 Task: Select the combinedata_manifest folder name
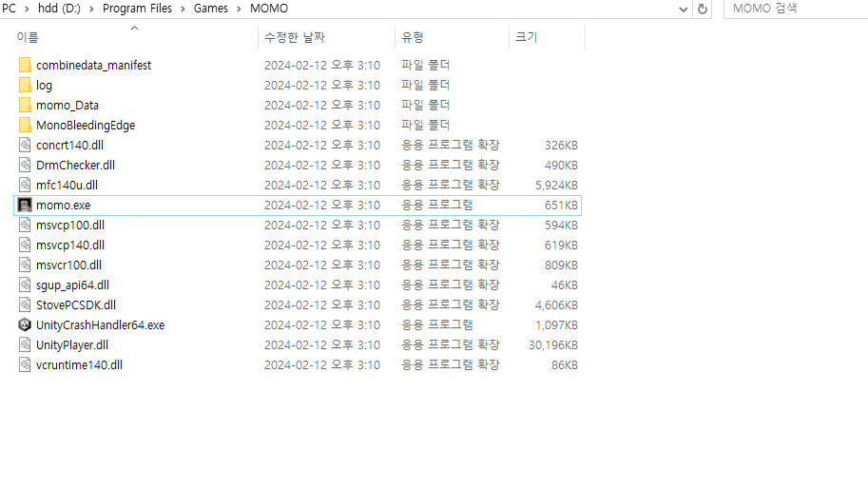point(93,66)
